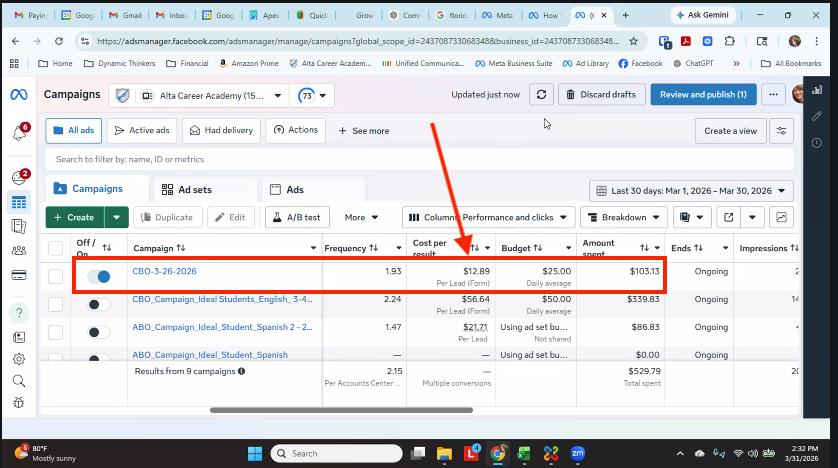Open the filter settings sliders icon

click(781, 131)
